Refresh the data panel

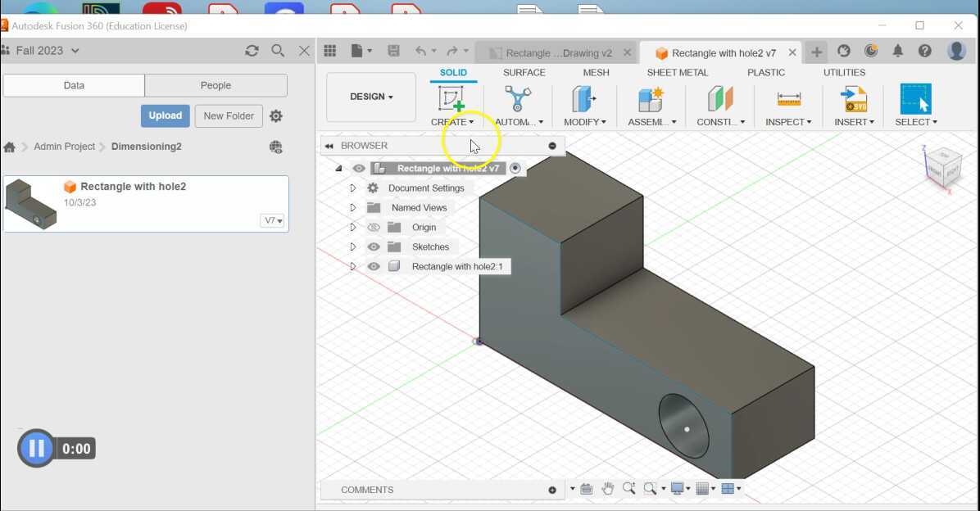click(x=252, y=51)
